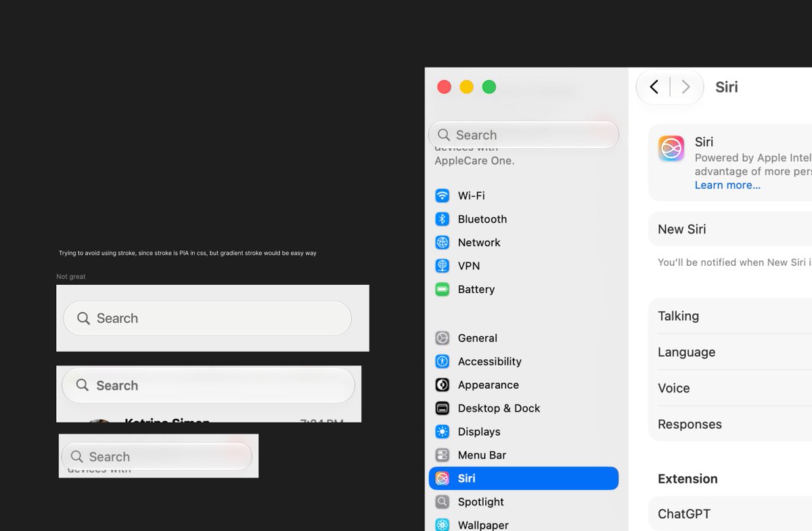
Task: Select the VPN label in the sidebar
Action: pos(469,266)
